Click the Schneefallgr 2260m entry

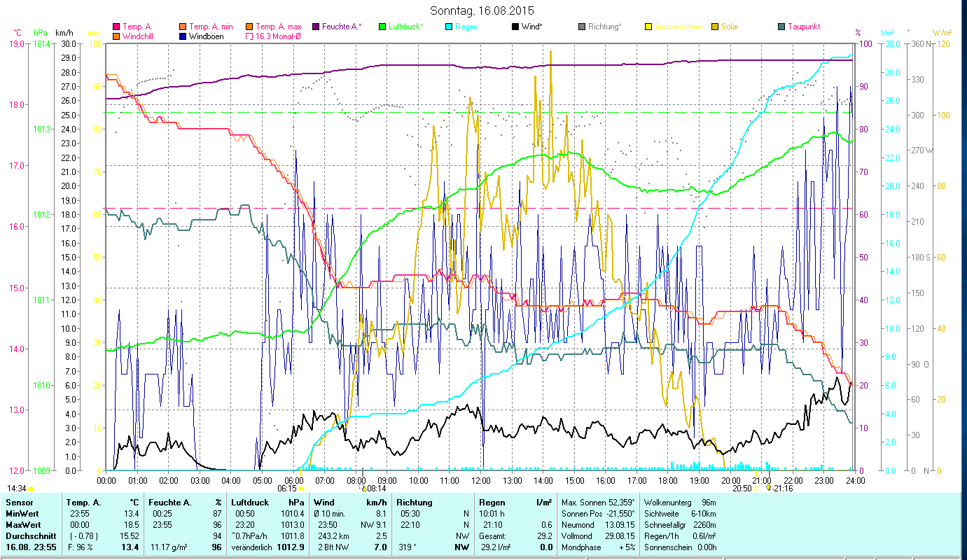pyautogui.click(x=680, y=525)
